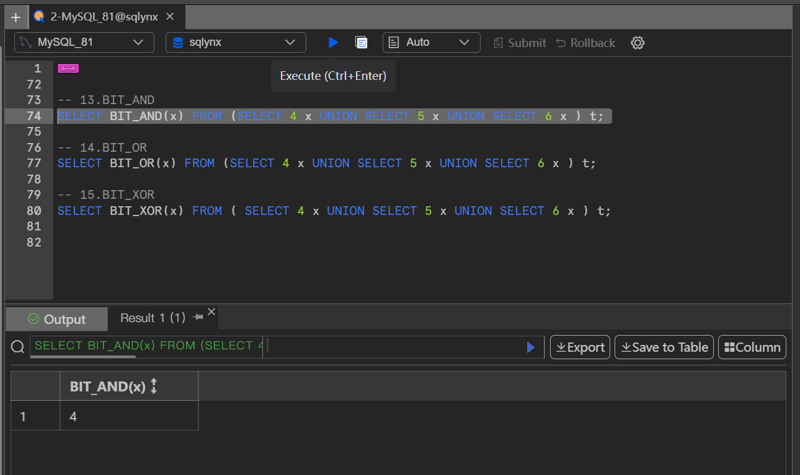This screenshot has height=475, width=800.
Task: Click line number 74 in the gutter
Action: 34,116
